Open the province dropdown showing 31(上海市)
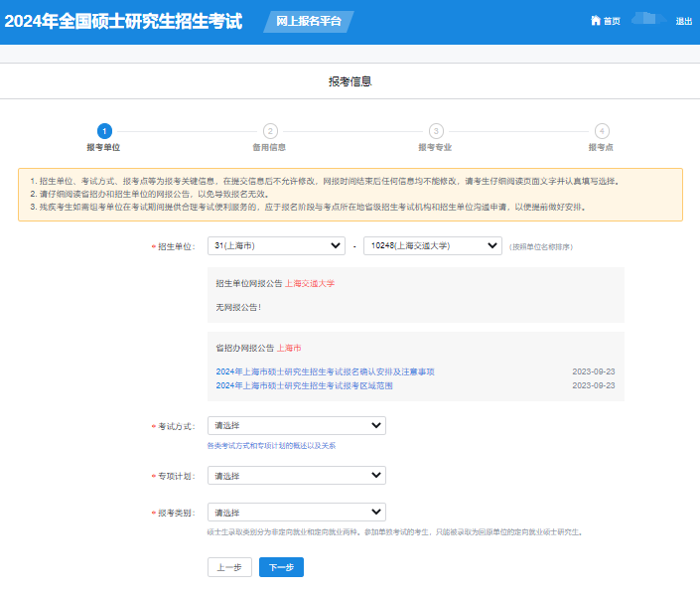 [x=276, y=245]
